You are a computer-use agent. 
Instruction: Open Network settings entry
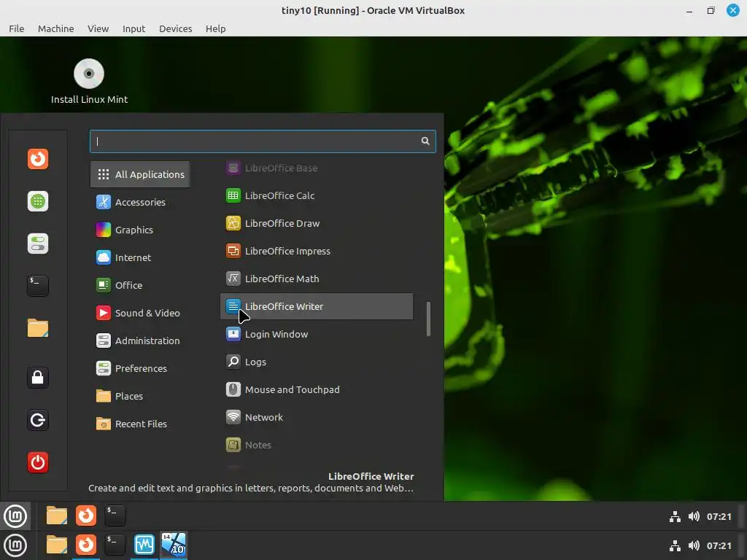[x=317, y=417]
